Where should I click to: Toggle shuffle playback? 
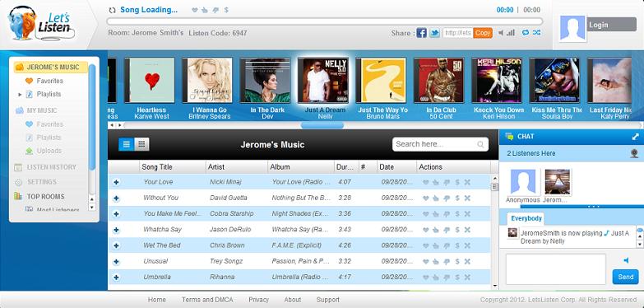pos(536,32)
